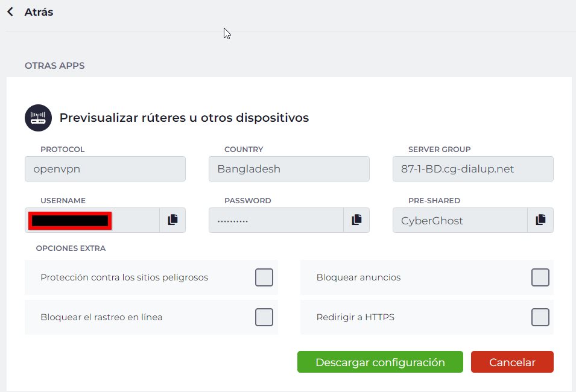Tick the Bloquear anuncios checkbox
This screenshot has width=576, height=392.
540,277
